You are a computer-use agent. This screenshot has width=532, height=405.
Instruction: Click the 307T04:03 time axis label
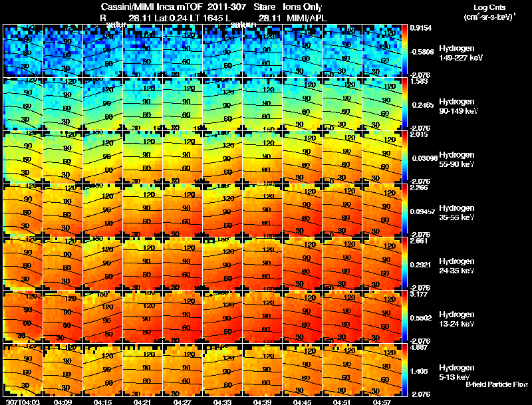(23, 402)
